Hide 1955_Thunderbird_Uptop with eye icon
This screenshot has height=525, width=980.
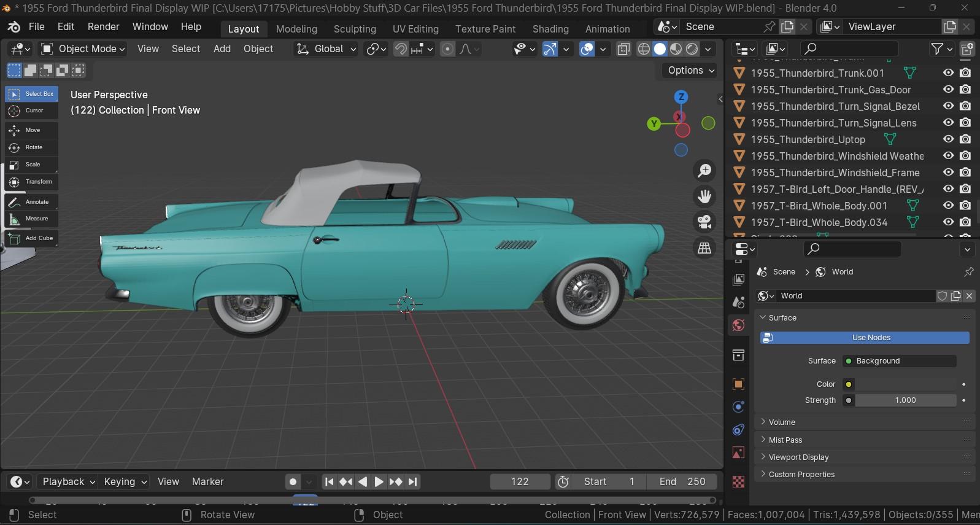pos(948,139)
